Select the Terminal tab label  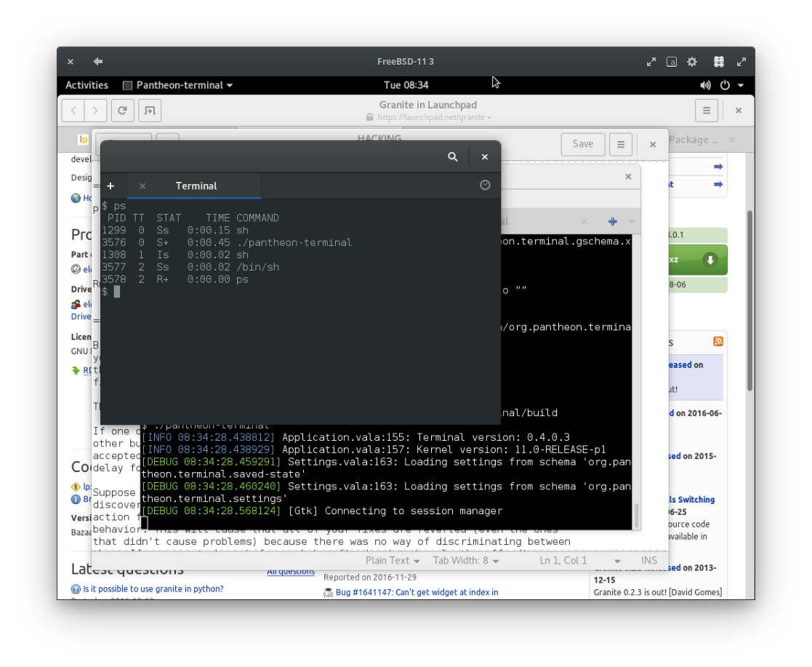[196, 186]
